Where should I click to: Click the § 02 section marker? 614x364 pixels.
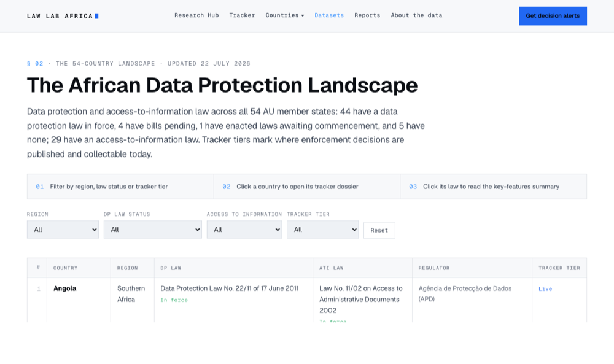35,63
